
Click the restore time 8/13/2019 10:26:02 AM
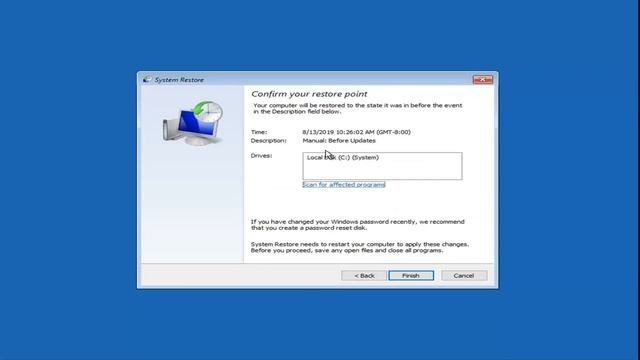click(356, 132)
